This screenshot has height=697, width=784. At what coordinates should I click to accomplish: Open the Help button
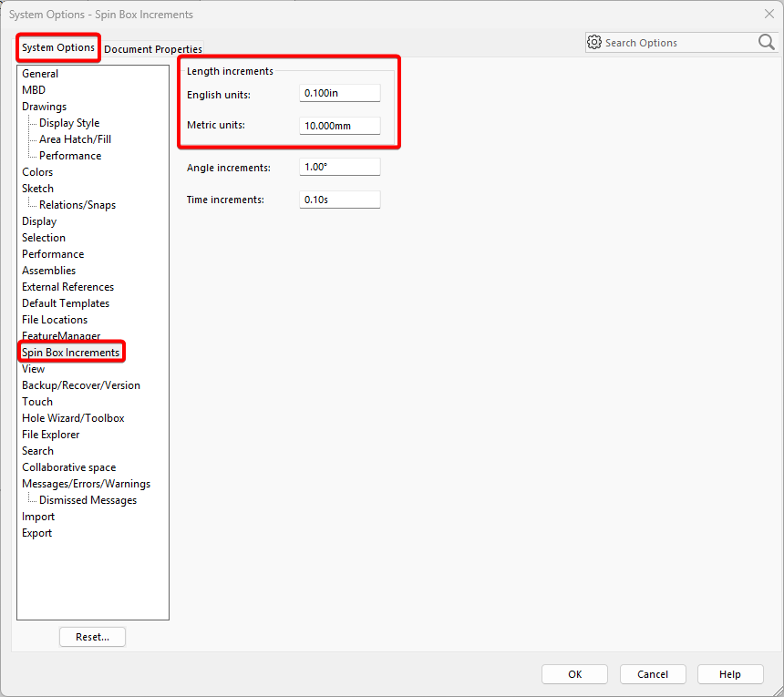730,674
